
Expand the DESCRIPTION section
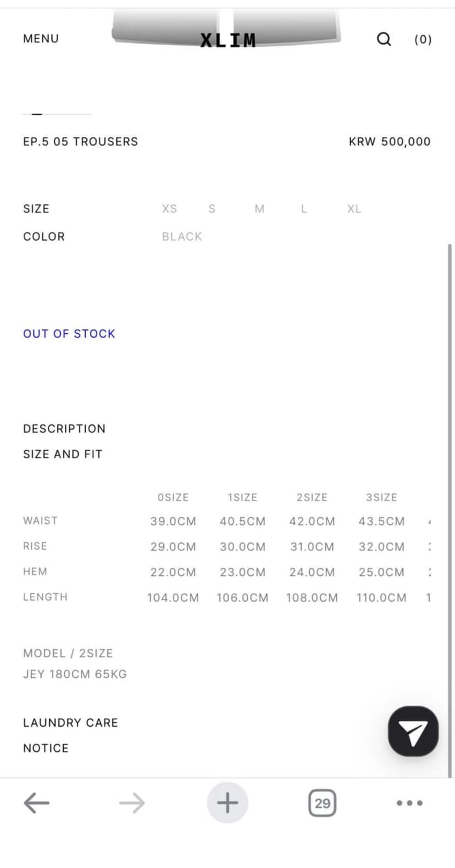pyautogui.click(x=64, y=429)
